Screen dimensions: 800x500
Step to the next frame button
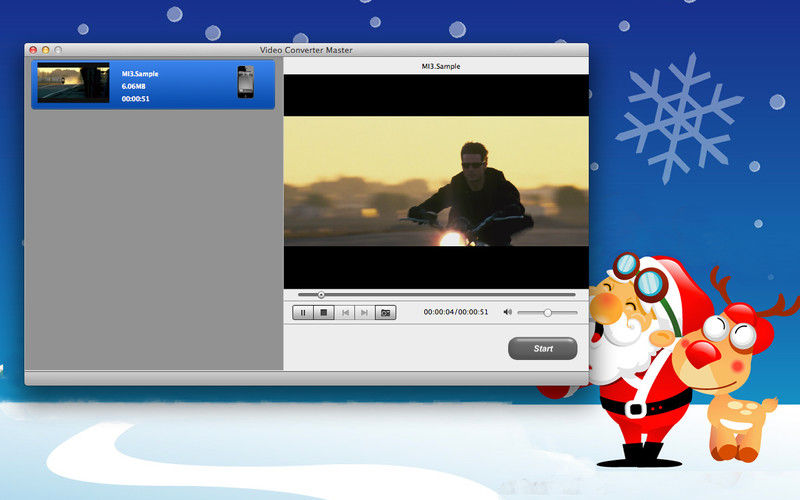pos(365,313)
